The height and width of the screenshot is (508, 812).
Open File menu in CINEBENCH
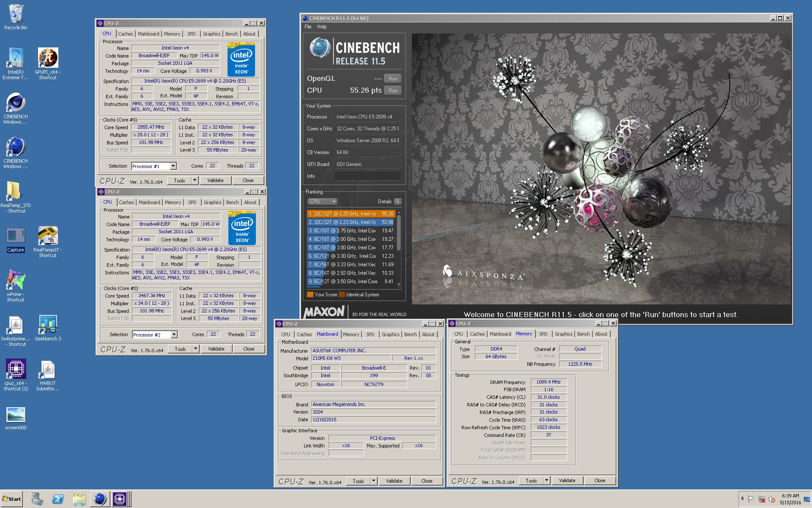pyautogui.click(x=308, y=27)
